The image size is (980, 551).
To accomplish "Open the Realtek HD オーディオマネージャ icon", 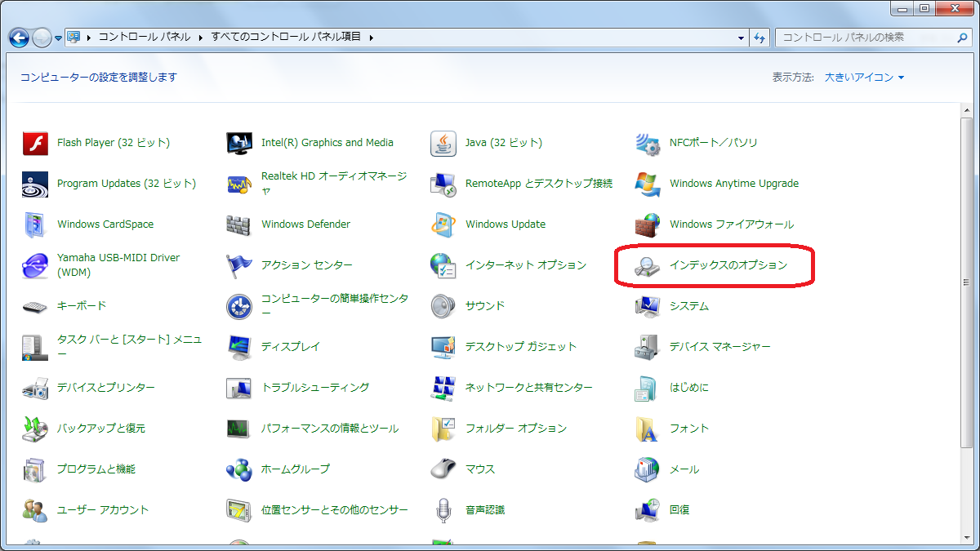I will click(240, 184).
